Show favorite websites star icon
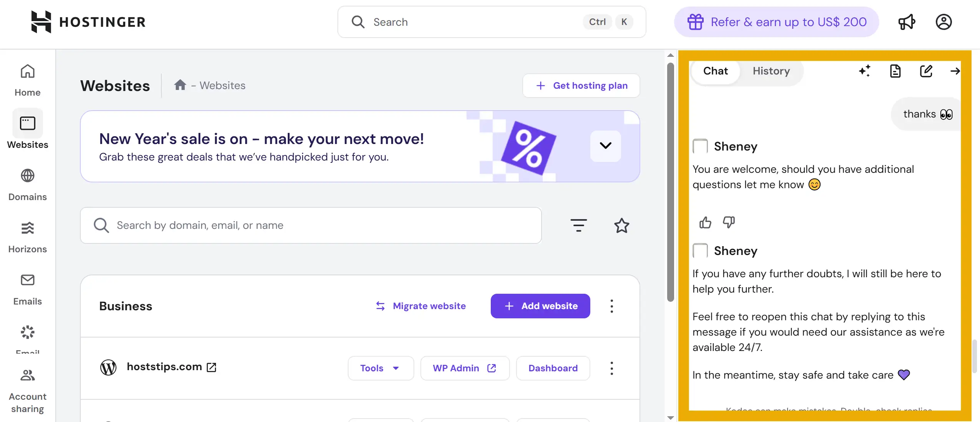 (x=621, y=225)
